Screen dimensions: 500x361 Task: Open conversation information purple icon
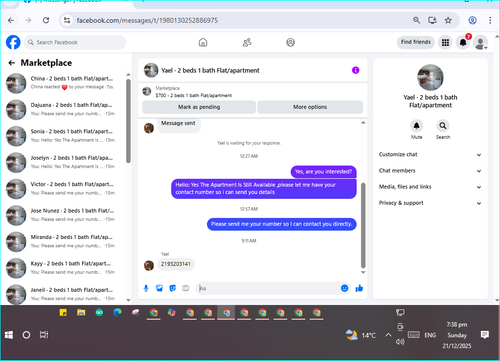[356, 70]
